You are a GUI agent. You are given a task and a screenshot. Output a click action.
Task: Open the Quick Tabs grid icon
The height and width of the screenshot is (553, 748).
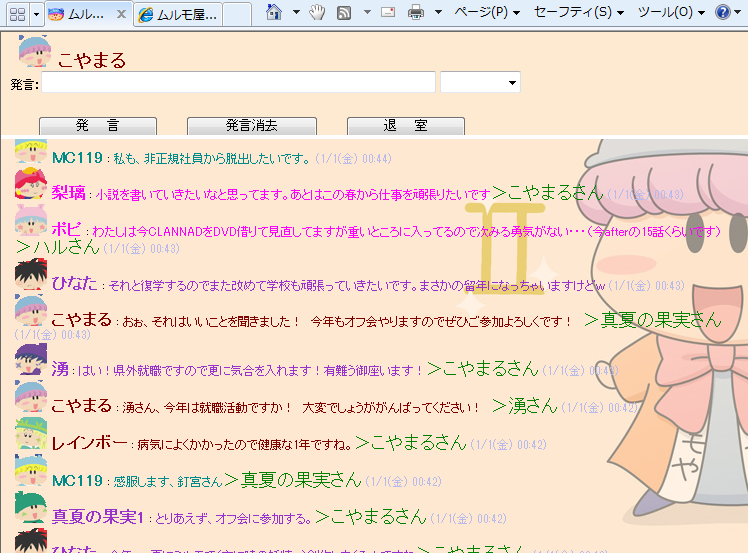pyautogui.click(x=18, y=14)
